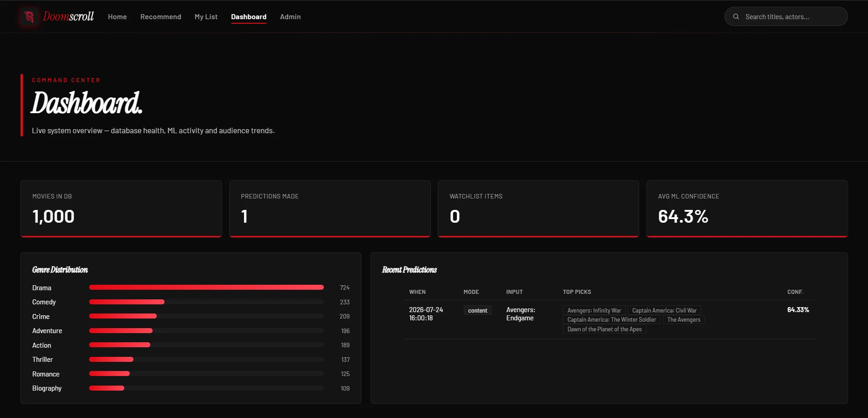Click the Predictions Made stat card

point(330,209)
